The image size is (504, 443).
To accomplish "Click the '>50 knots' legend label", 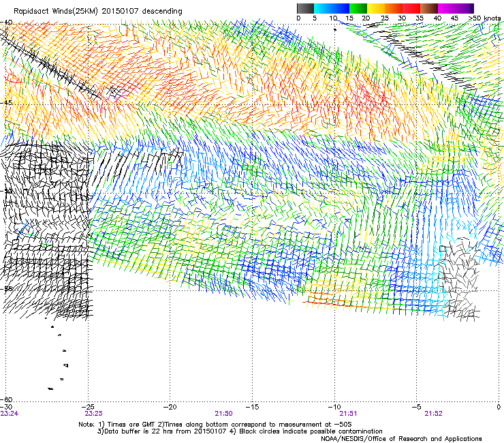I will click(x=485, y=18).
